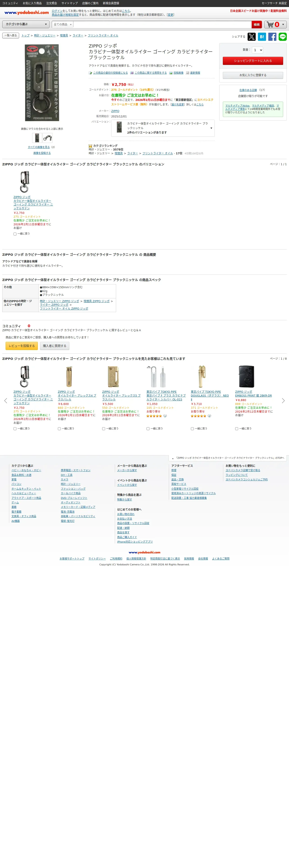Click すべての画像を見る link

(39, 147)
